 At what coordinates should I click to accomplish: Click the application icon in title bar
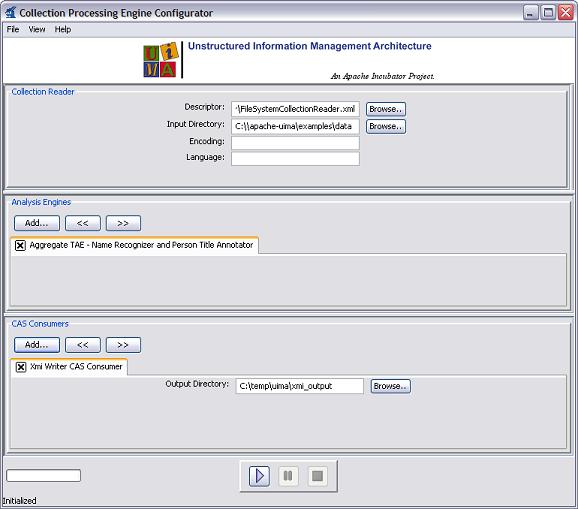click(11, 12)
